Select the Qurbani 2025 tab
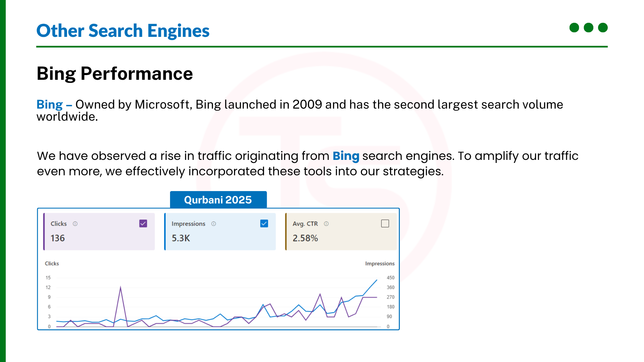 (x=218, y=200)
